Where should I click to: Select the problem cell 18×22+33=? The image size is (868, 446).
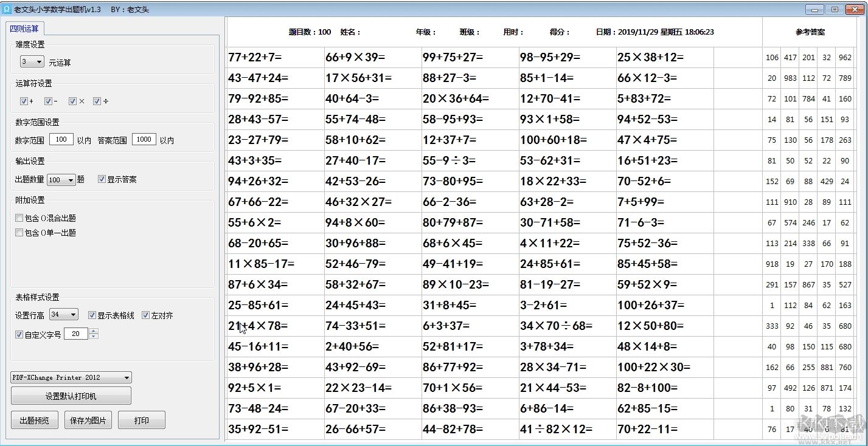[x=568, y=182]
